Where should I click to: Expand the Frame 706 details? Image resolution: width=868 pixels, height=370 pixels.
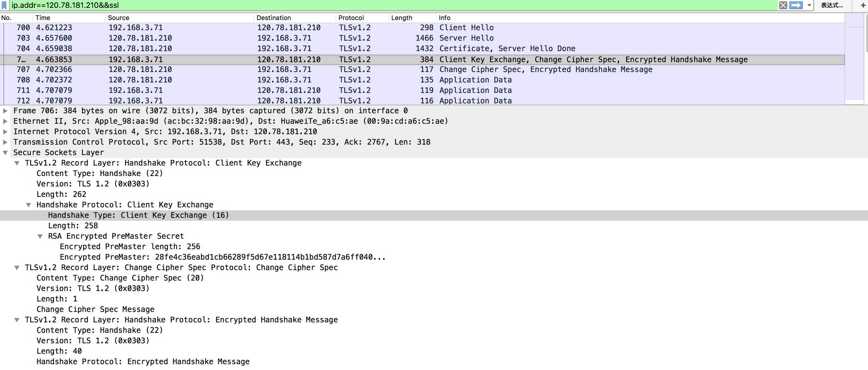(x=6, y=111)
